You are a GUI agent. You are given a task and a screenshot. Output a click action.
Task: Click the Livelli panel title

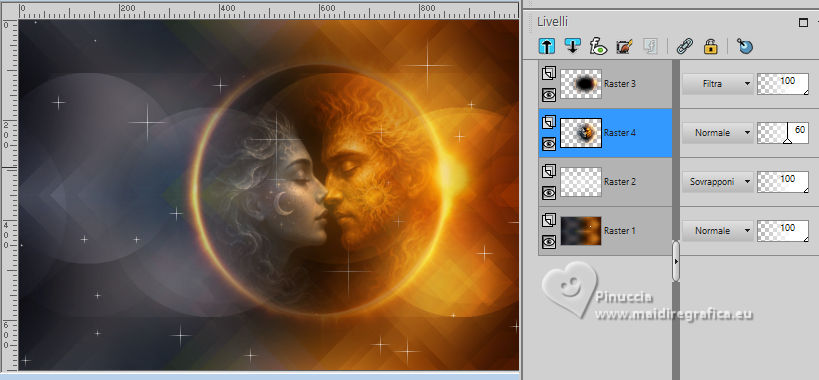pyautogui.click(x=552, y=21)
